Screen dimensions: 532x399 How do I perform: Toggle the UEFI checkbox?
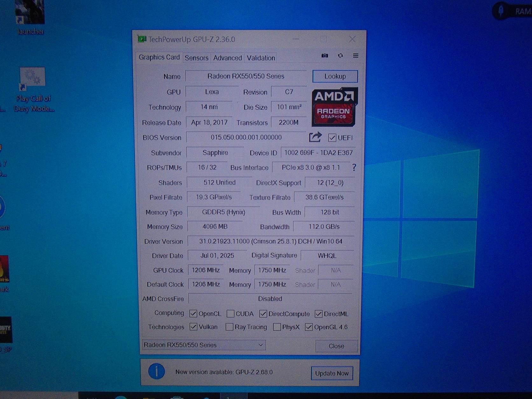(x=332, y=138)
